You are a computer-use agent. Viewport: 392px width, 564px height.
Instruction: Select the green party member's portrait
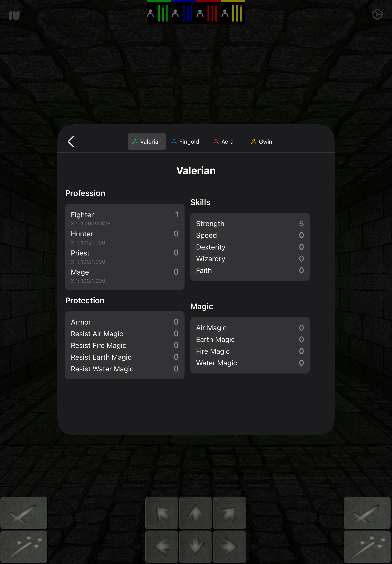click(158, 12)
